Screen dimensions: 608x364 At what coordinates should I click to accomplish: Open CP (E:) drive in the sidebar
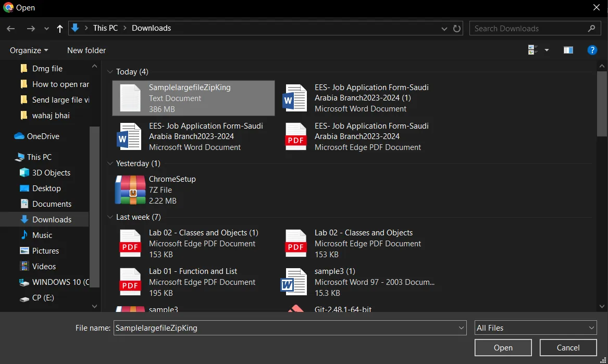[43, 298]
